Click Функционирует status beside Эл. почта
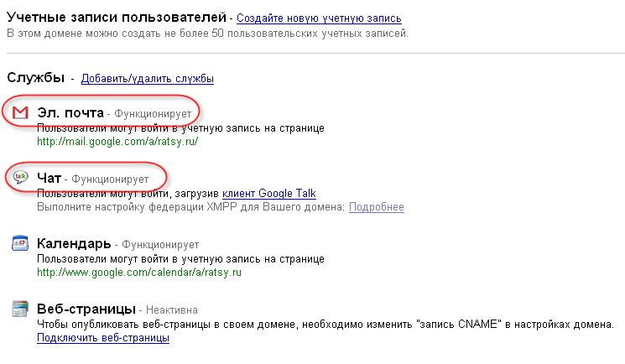625x364 pixels. click(154, 113)
